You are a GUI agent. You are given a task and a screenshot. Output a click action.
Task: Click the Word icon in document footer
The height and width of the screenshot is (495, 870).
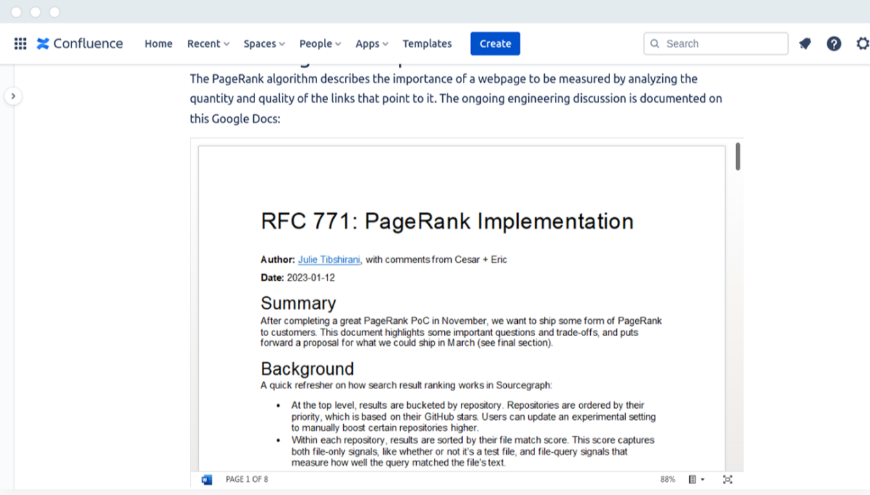point(207,480)
